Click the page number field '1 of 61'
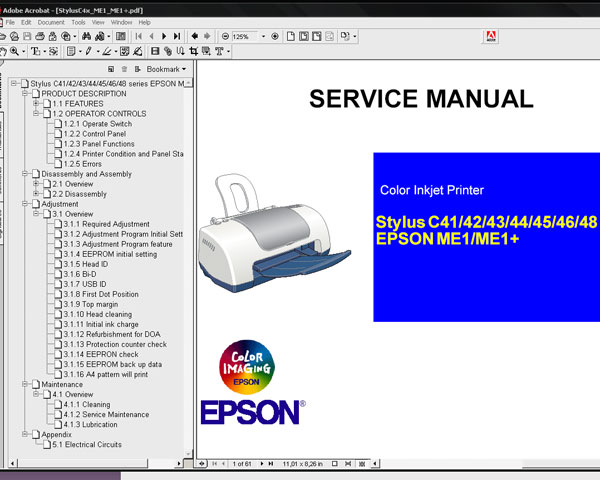 242,464
